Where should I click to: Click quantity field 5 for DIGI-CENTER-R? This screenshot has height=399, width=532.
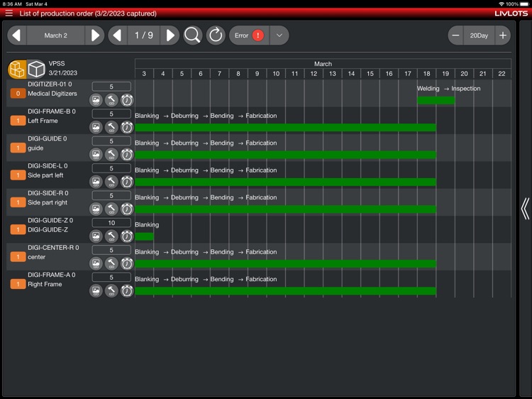point(111,250)
